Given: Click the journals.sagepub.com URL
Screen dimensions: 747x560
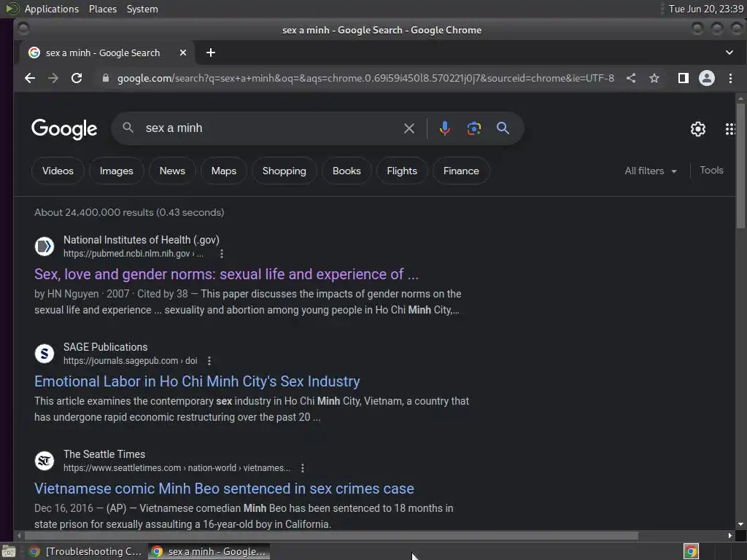Looking at the screenshot, I should click(x=130, y=361).
